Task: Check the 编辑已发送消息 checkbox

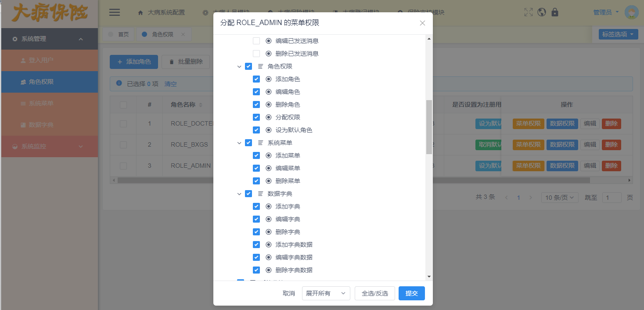Action: (256, 41)
